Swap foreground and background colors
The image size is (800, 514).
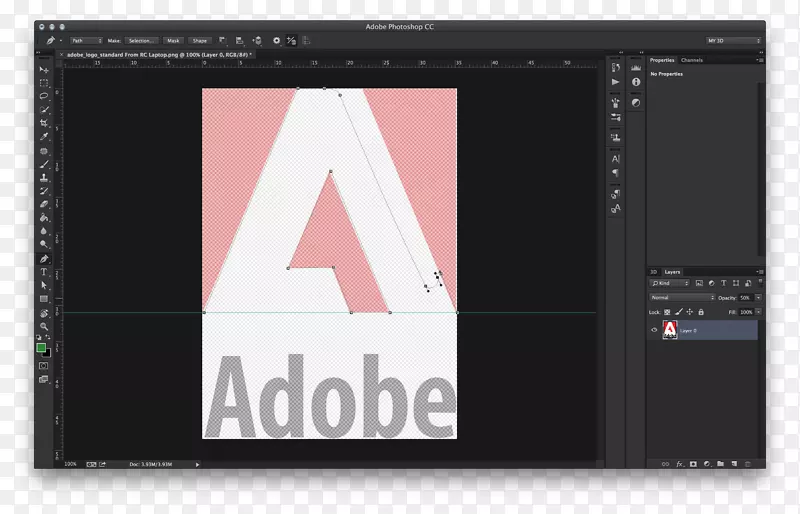point(47,337)
